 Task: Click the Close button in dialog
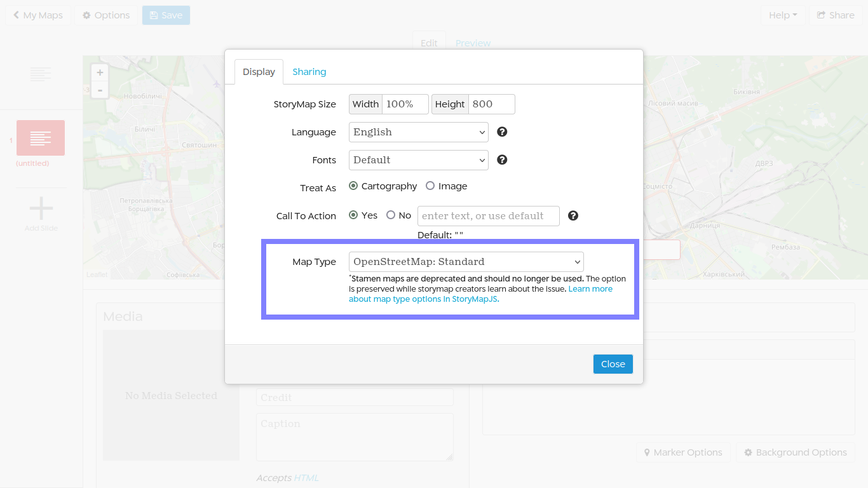tap(613, 364)
